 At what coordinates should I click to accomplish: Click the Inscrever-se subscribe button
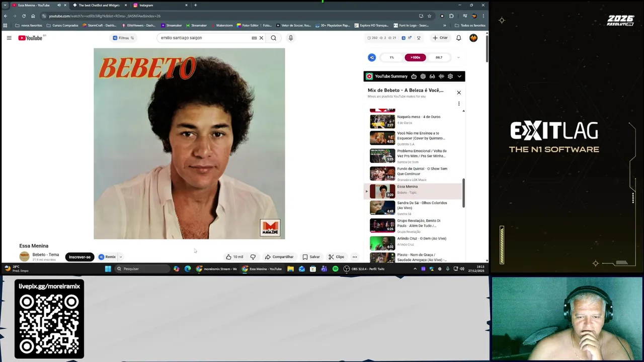click(79, 257)
